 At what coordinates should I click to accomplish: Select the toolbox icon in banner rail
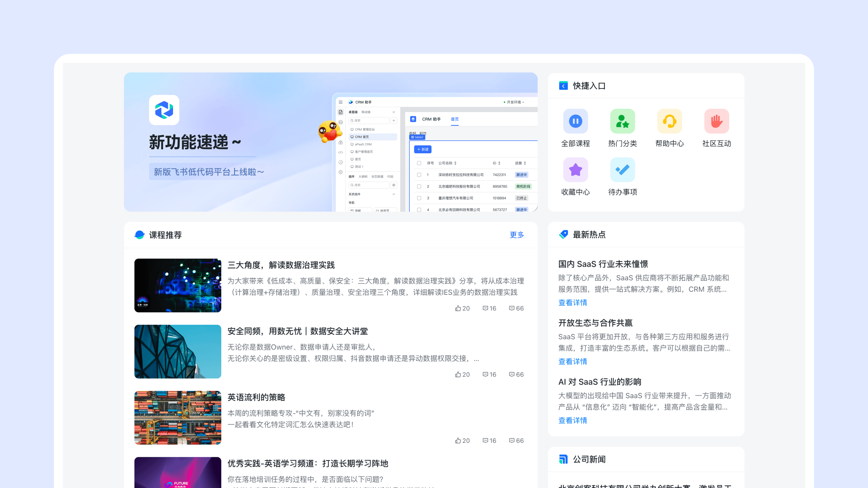point(341,142)
